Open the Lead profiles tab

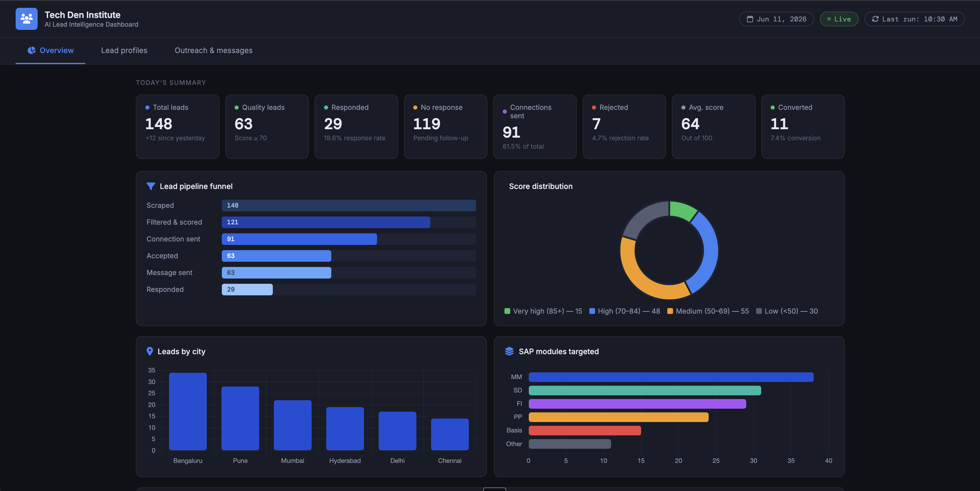click(x=124, y=50)
